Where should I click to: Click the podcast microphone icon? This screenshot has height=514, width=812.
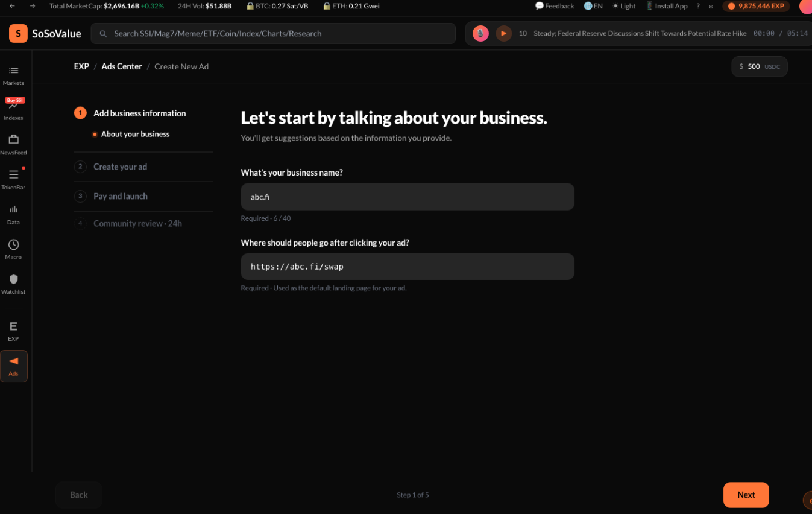(x=480, y=33)
